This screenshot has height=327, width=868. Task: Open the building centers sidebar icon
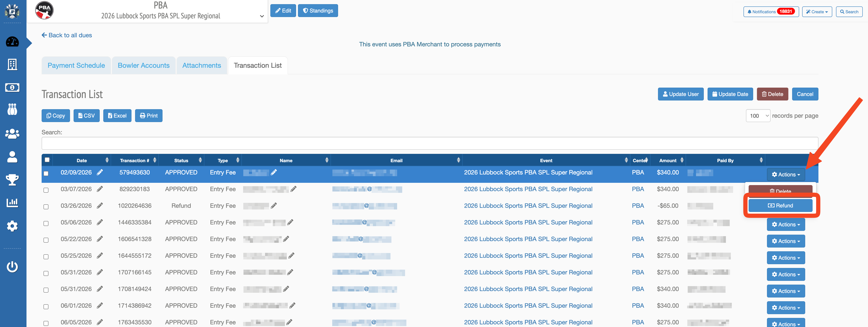12,64
